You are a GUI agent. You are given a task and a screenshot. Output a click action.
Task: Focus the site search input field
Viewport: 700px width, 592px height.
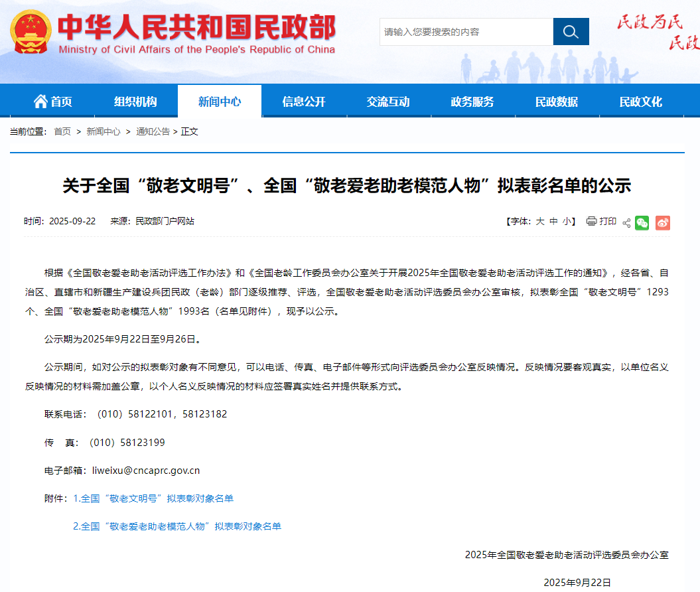(x=466, y=32)
